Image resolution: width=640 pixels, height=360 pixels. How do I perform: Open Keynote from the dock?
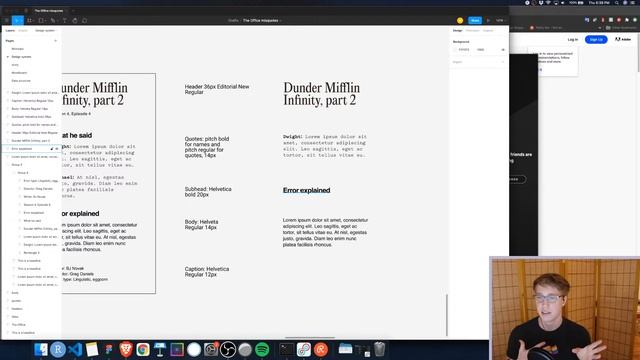(160, 350)
